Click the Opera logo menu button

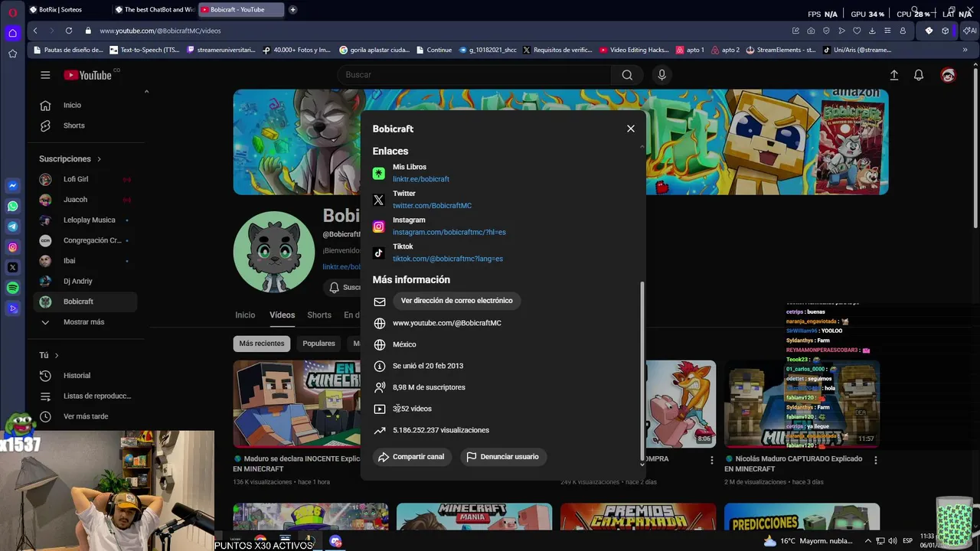[x=12, y=12]
